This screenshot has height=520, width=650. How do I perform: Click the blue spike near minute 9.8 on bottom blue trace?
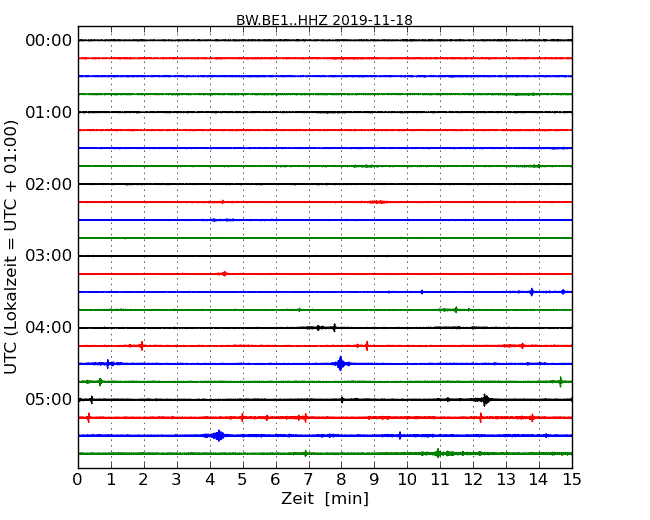[x=400, y=435]
